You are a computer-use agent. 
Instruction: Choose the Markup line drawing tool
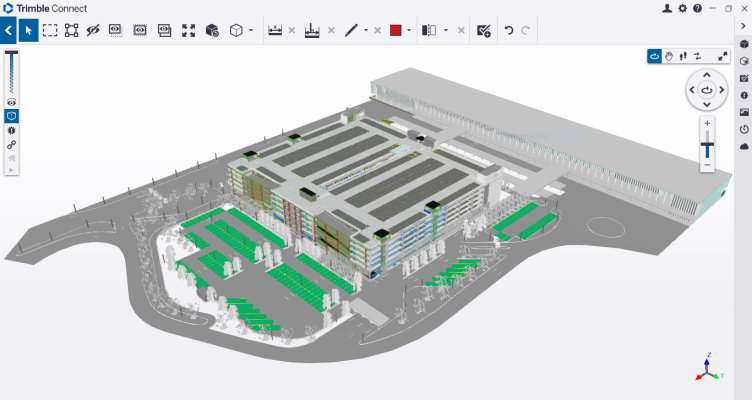click(351, 31)
